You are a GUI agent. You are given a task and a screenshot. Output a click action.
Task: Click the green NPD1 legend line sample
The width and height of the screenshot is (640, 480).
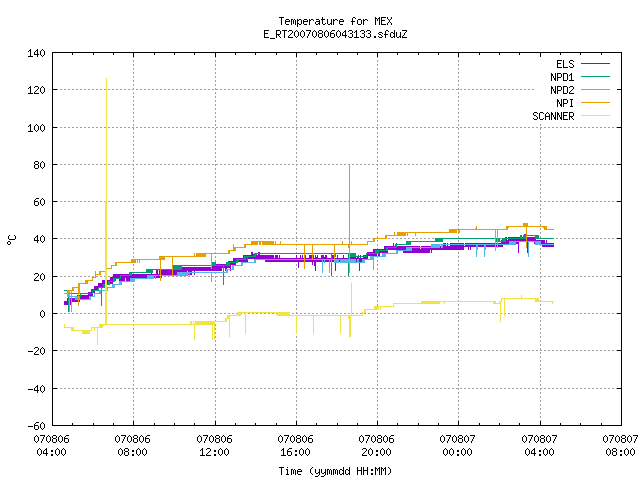click(x=596, y=77)
